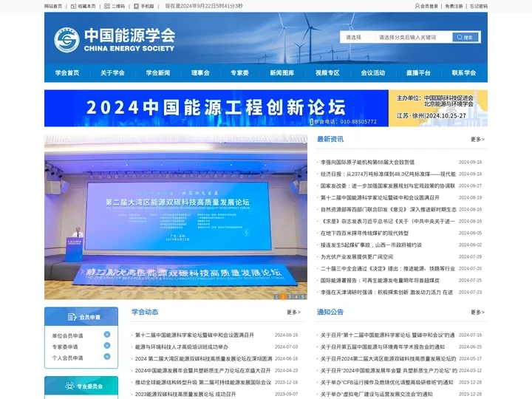Screen dimensions: 532x399
Task: Open the 视频专区 nav menu item
Action: point(327,73)
